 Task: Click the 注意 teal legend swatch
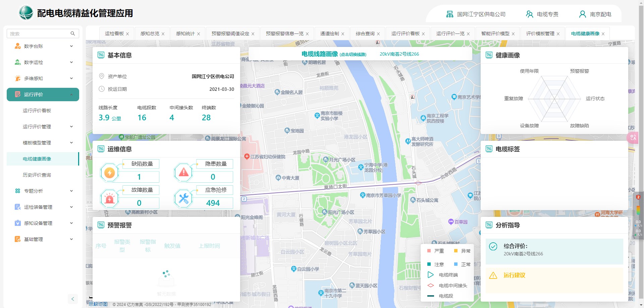pos(429,264)
